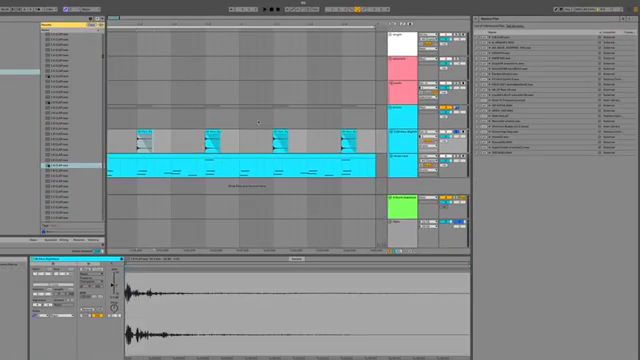Unfold the drums track

click(390, 108)
